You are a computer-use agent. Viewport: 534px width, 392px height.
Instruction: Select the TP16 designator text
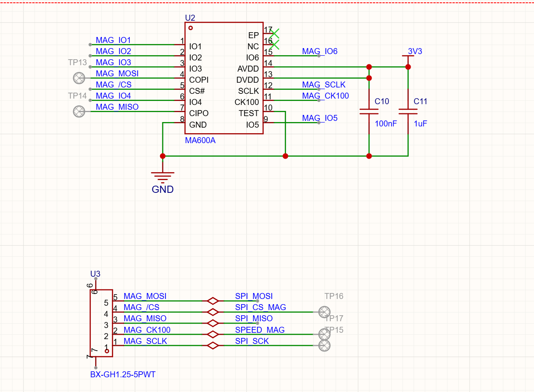(x=334, y=296)
